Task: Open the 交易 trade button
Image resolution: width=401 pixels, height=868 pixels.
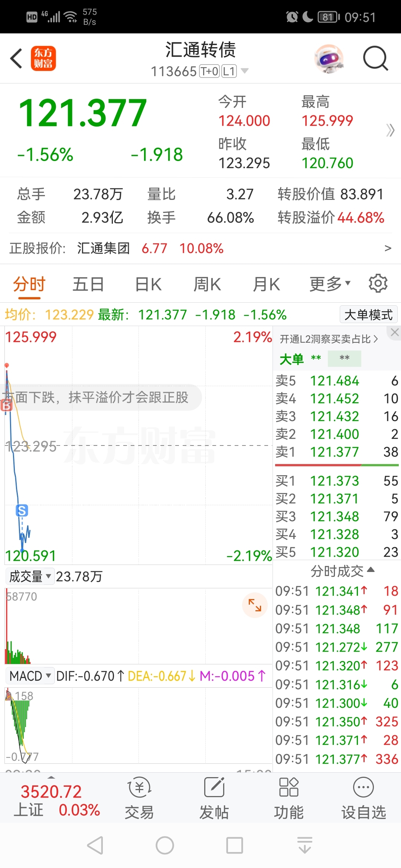Action: pos(139,798)
